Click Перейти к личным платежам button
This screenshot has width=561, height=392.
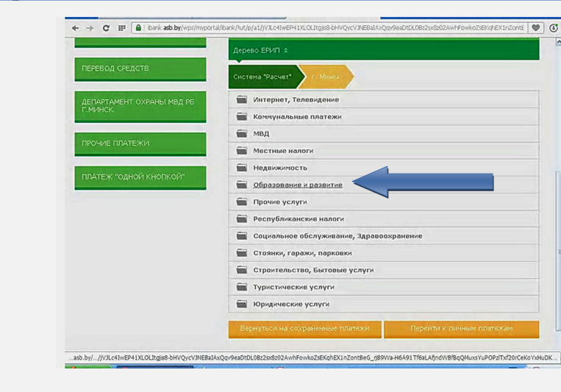tap(461, 329)
